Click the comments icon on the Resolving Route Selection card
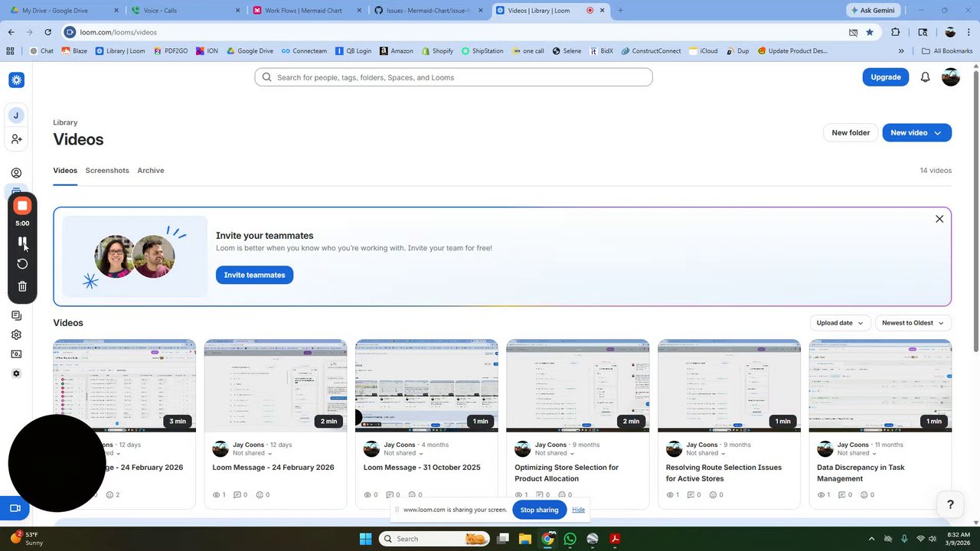The image size is (980, 551). (691, 495)
